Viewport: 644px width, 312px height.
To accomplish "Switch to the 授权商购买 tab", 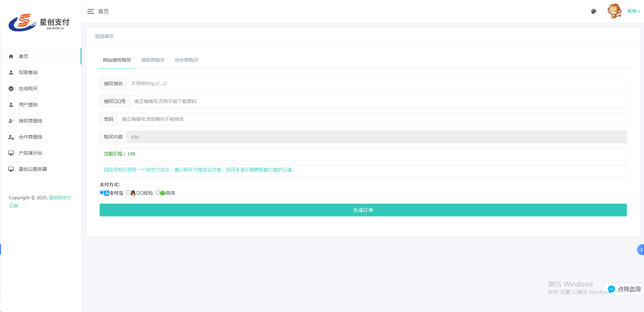I will click(153, 60).
